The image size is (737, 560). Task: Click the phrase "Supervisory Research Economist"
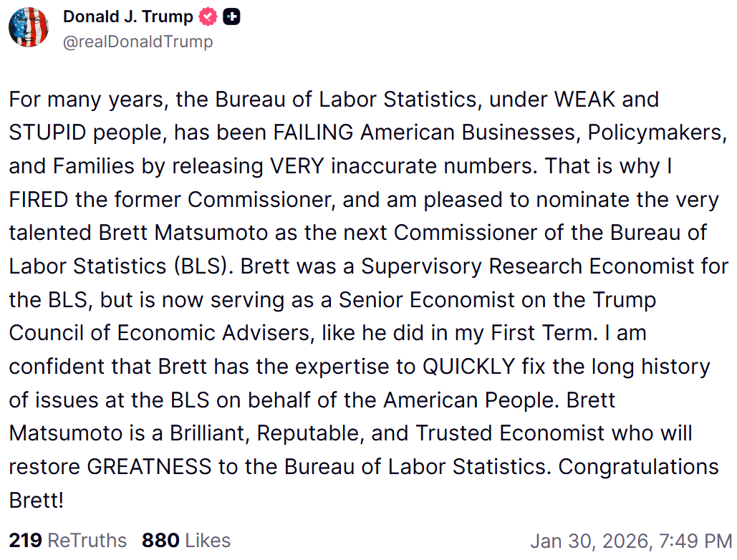click(x=472, y=266)
